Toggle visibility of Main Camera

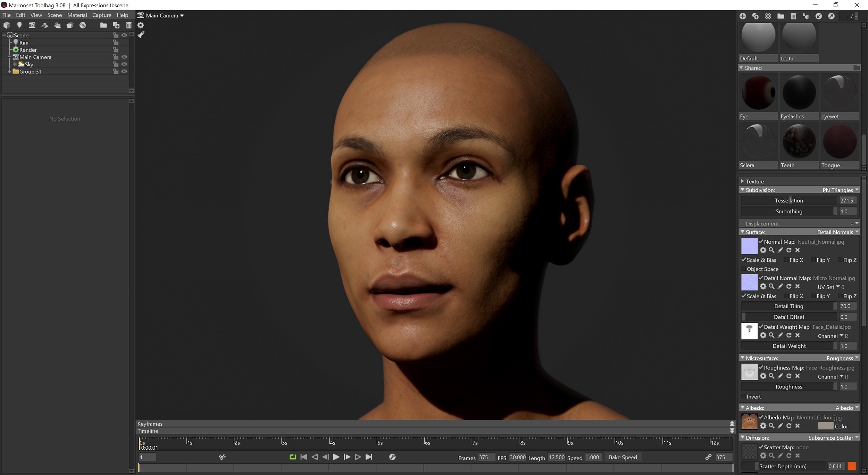[124, 57]
